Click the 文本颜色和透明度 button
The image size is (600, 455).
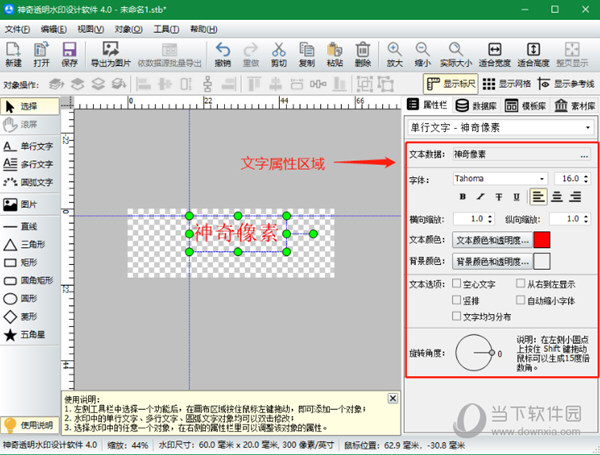(x=492, y=240)
